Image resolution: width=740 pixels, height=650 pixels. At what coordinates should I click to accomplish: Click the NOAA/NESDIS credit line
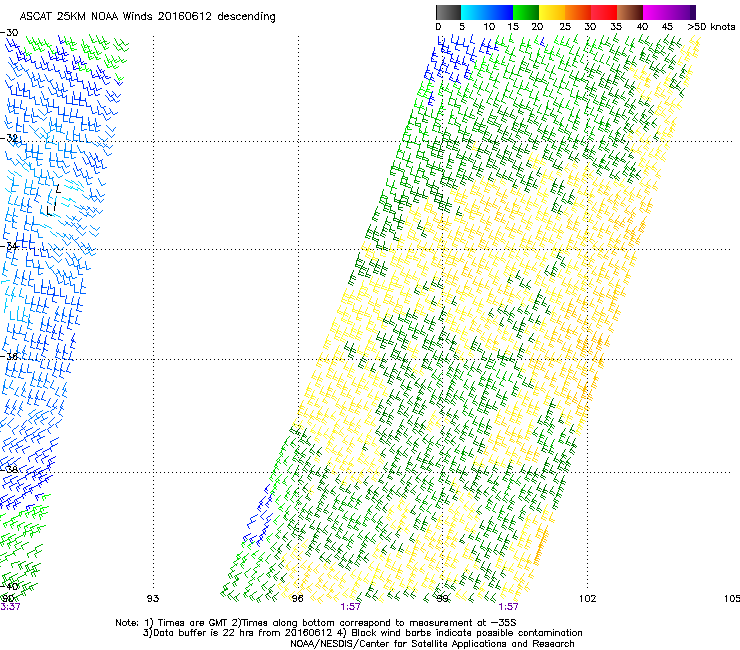432,644
